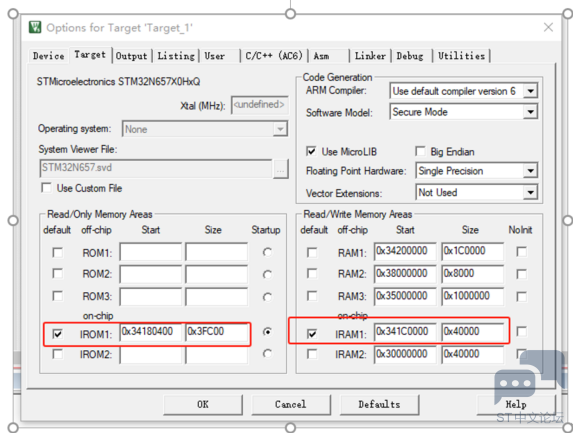Viewport: 573px width, 433px height.
Task: Select the Target tab
Action: [x=90, y=55]
